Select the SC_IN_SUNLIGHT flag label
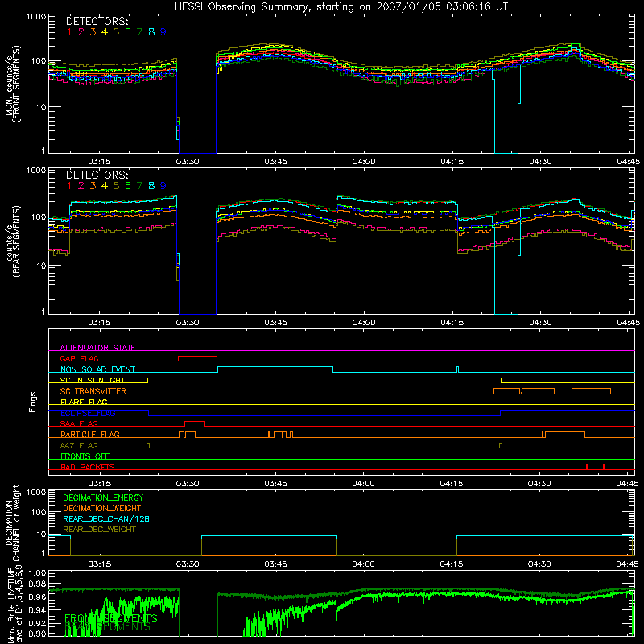Image resolution: width=644 pixels, height=644 pixels. point(93,380)
